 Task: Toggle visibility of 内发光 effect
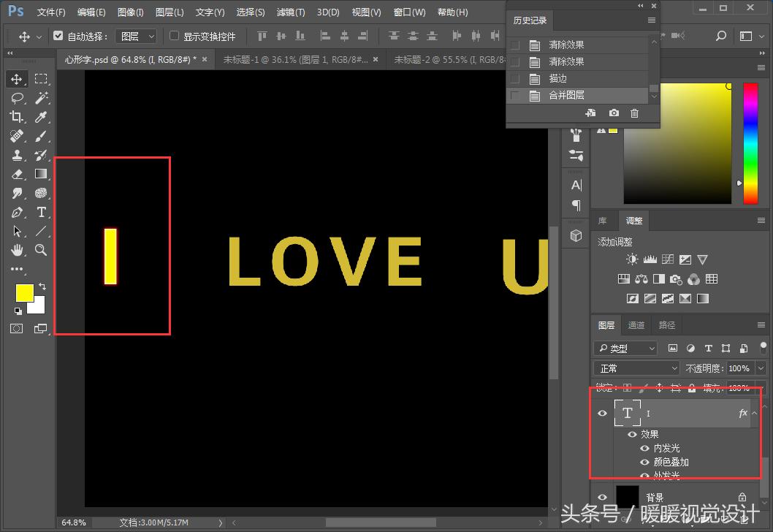[644, 448]
